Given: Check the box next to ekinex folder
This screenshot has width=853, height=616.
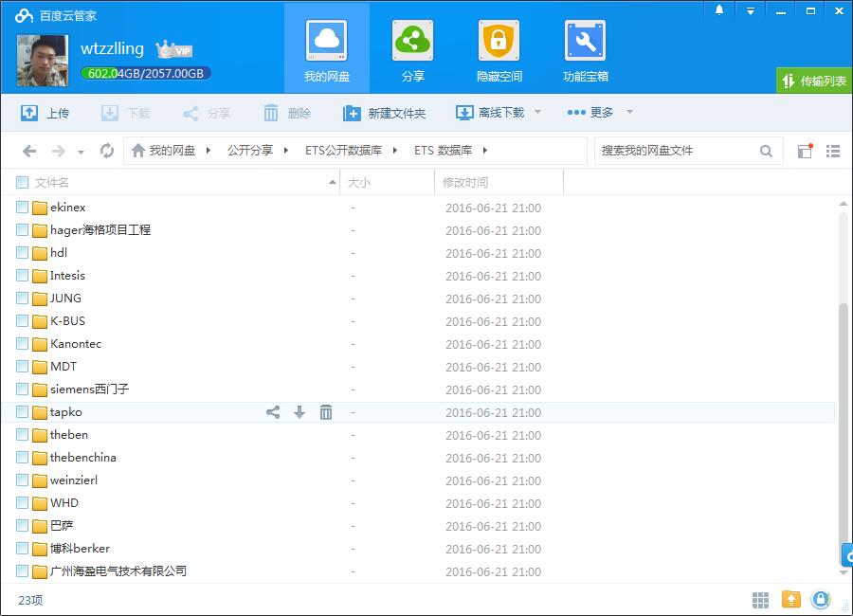Looking at the screenshot, I should pos(23,208).
